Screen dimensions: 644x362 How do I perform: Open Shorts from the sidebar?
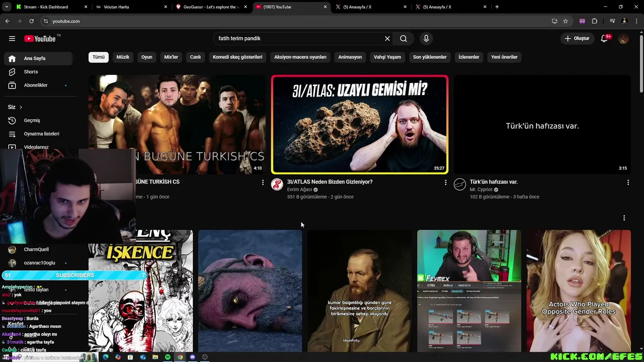38,72
